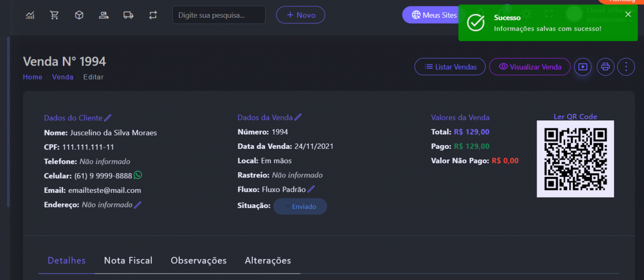This screenshot has height=280, width=644.
Task: Dismiss the Sucesso notification
Action: 628,14
